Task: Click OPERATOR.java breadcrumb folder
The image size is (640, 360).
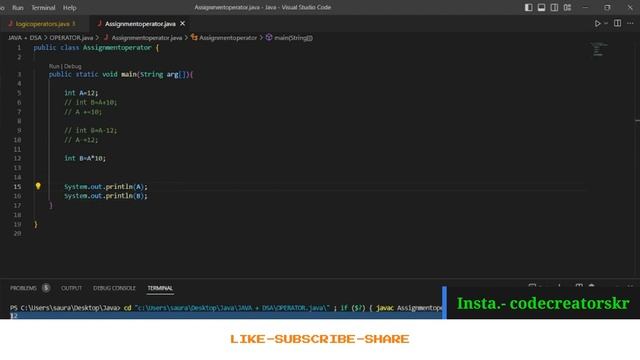Action: pos(71,38)
